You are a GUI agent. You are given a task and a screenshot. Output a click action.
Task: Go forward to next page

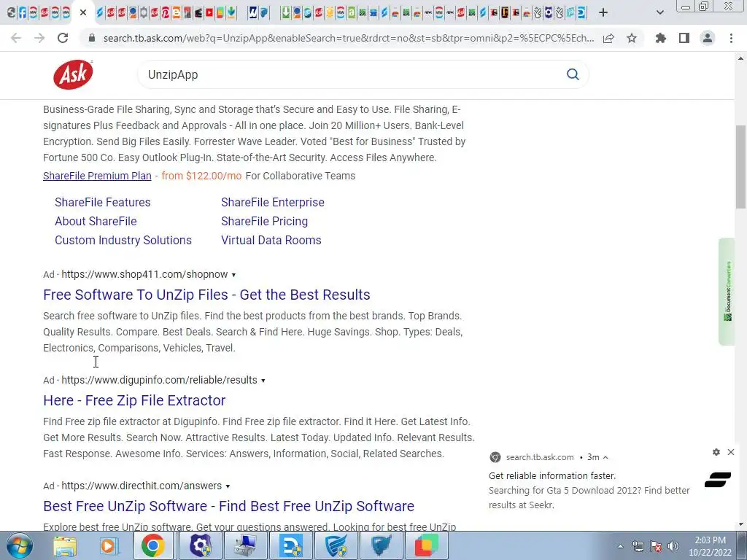(x=39, y=38)
